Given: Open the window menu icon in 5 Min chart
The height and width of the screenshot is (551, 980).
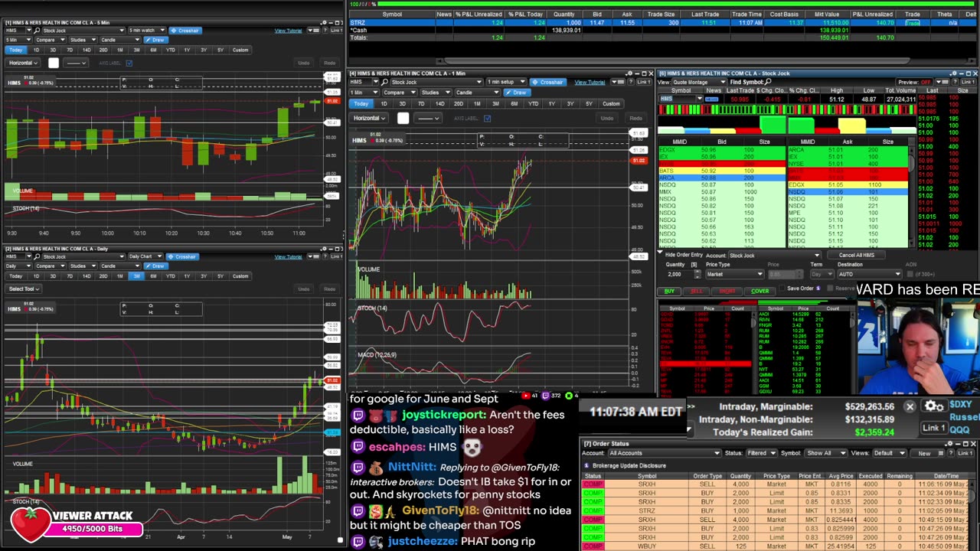Looking at the screenshot, I should tap(315, 31).
